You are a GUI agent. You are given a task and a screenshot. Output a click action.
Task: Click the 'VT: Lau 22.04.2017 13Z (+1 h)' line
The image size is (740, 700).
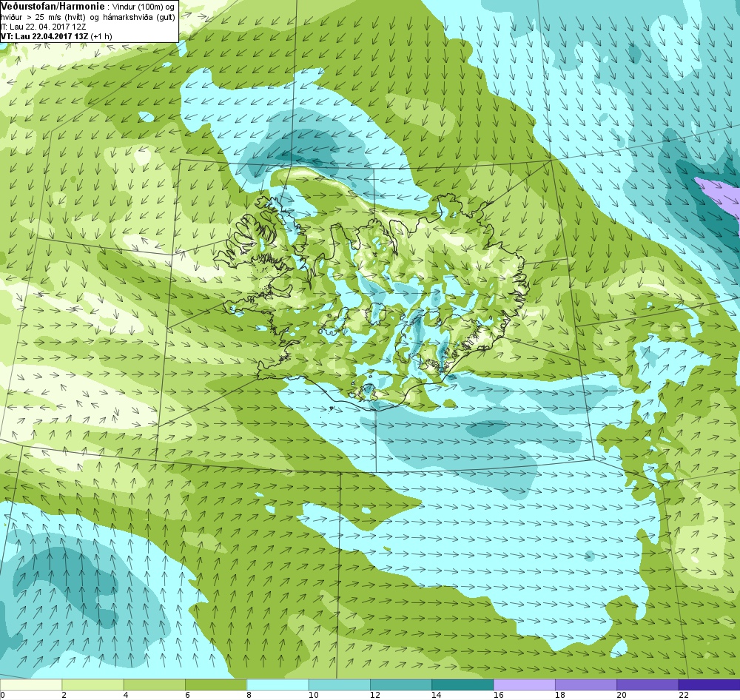56,36
